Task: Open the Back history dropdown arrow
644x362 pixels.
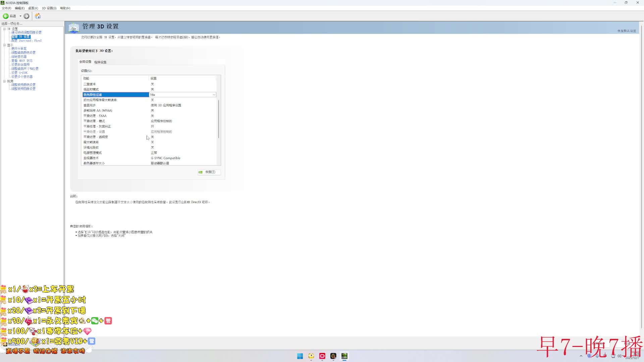Action: (x=20, y=16)
